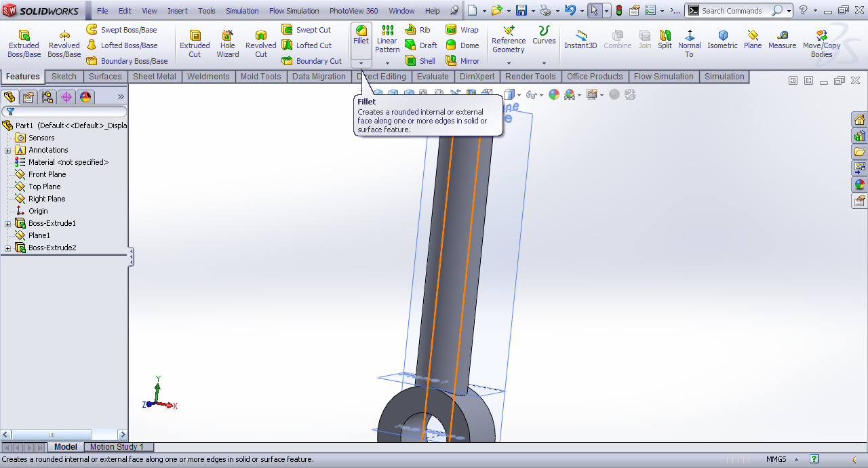868x468 pixels.
Task: Expand hidden FeatureManager tabs with the chevron
Action: pyautogui.click(x=121, y=97)
